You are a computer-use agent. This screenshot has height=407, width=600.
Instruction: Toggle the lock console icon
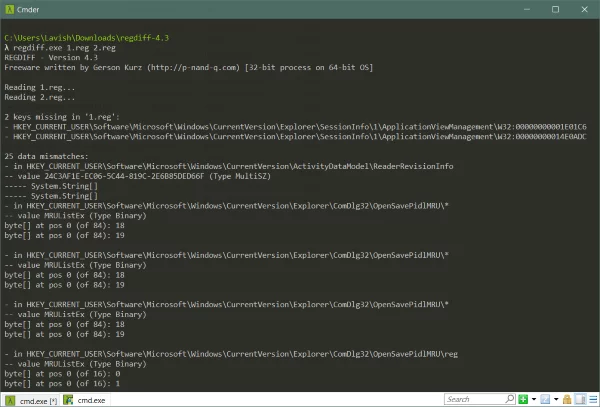tap(567, 399)
